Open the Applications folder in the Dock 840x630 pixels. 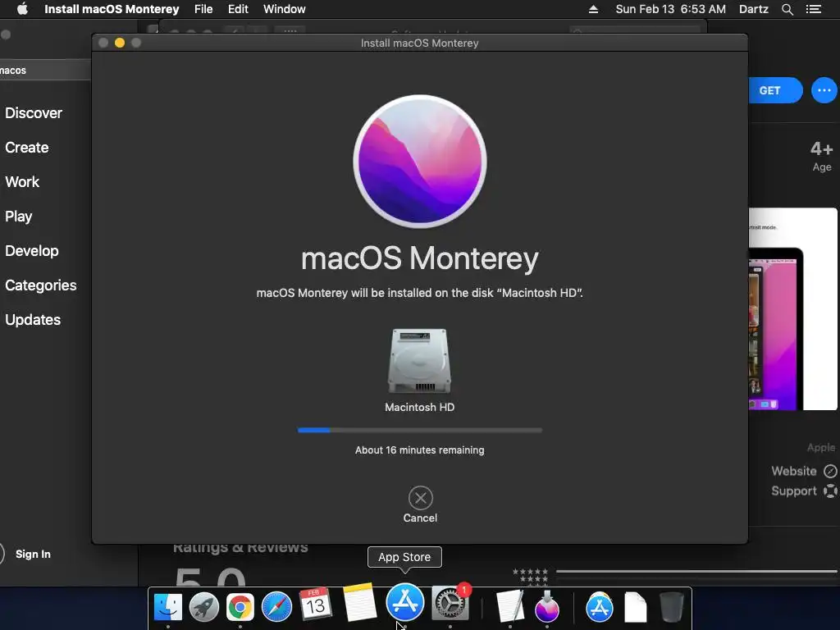599,607
